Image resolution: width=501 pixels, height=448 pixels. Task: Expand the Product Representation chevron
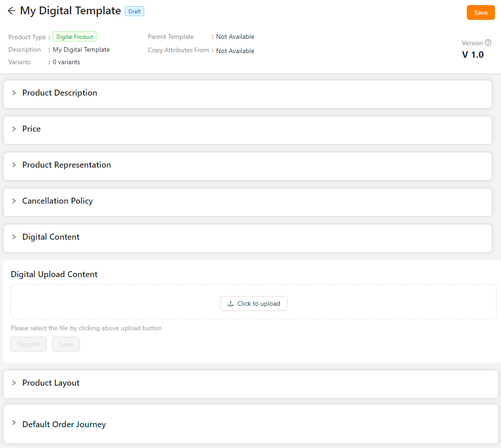point(14,165)
